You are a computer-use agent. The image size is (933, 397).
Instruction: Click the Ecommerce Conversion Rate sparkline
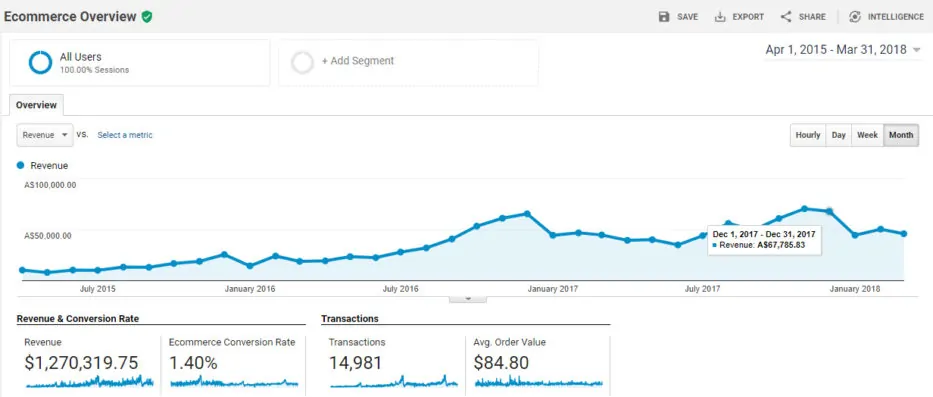tap(234, 381)
